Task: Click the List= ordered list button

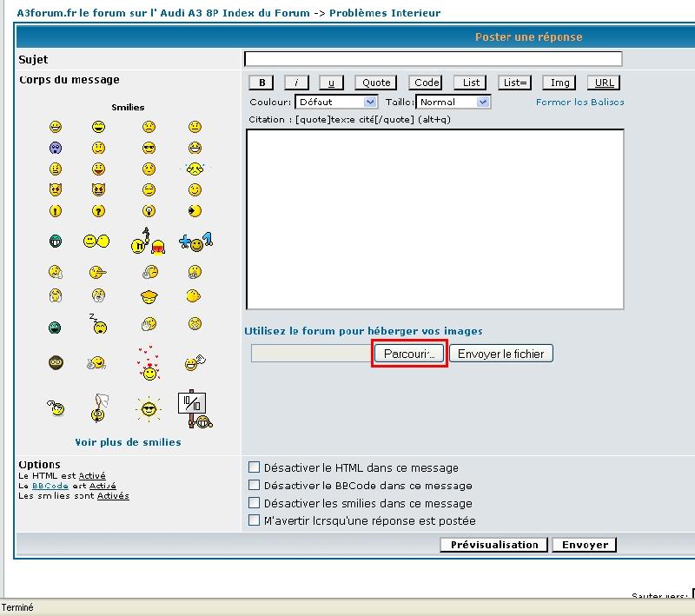Action: [x=514, y=83]
